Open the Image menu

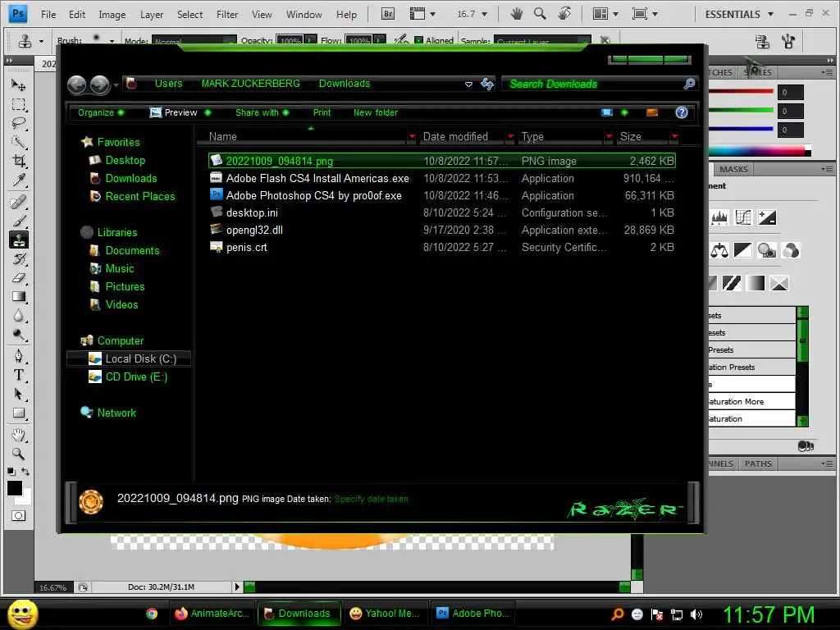pyautogui.click(x=112, y=15)
